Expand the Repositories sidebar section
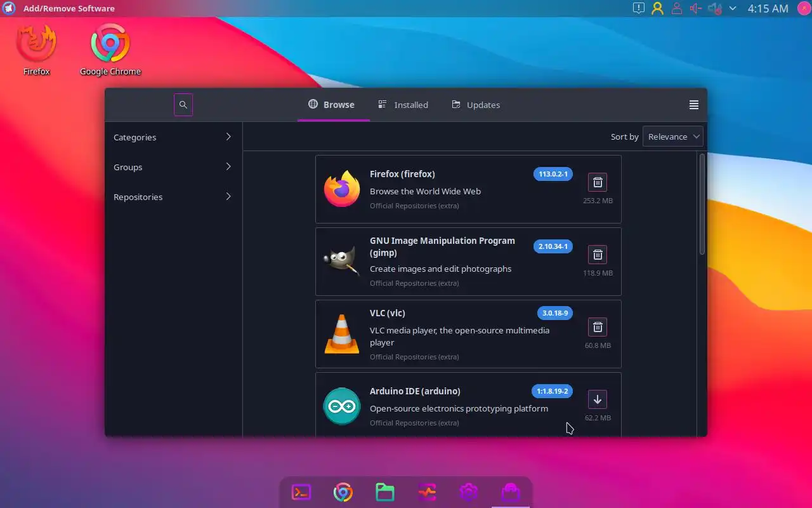The width and height of the screenshot is (812, 508). 174,197
